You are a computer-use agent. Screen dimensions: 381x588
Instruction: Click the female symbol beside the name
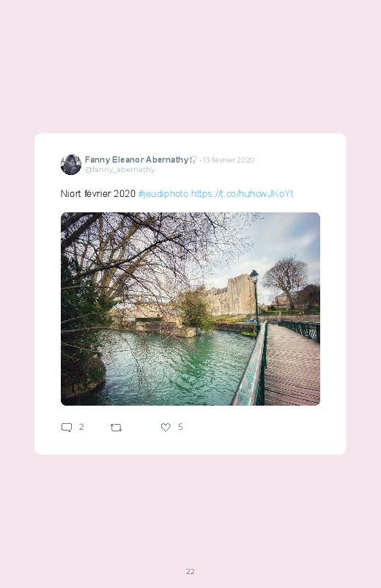(x=193, y=160)
